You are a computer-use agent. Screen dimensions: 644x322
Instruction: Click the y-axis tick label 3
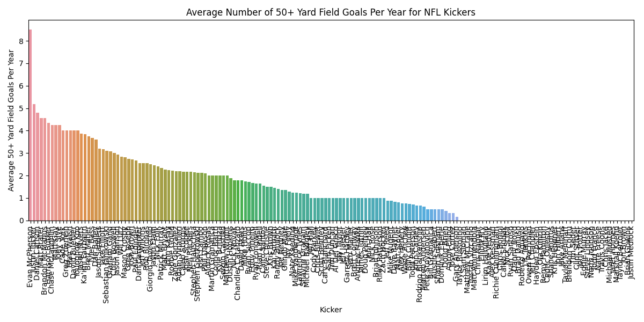(x=21, y=153)
